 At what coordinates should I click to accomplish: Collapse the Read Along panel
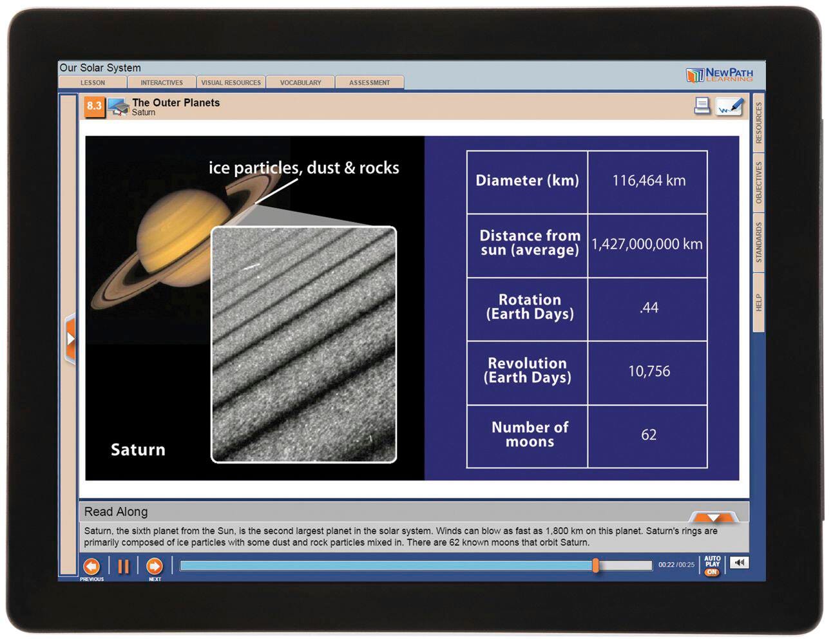(713, 517)
